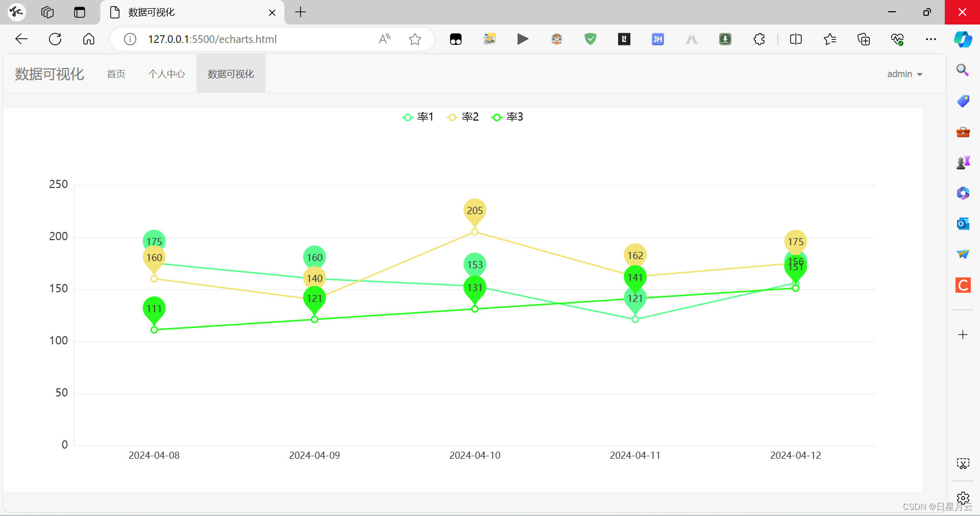Viewport: 980px width, 516px height.
Task: Open sidebar Outlook icon
Action: [x=963, y=224]
